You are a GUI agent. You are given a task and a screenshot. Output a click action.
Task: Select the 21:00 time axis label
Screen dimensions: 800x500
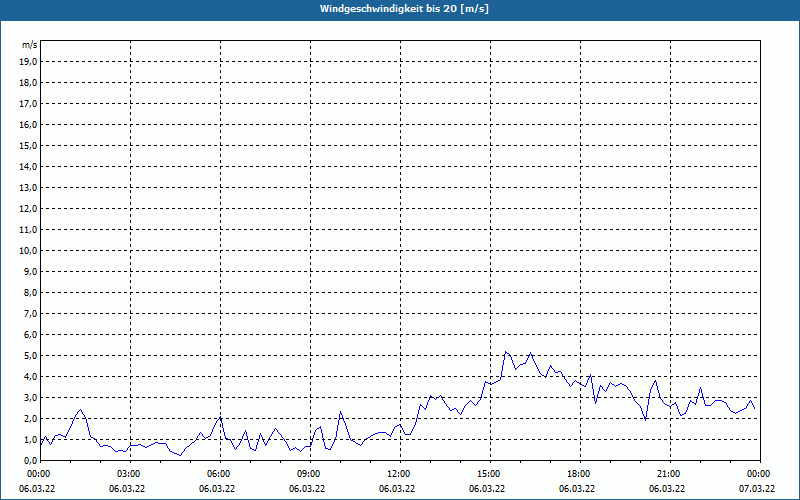(670, 474)
